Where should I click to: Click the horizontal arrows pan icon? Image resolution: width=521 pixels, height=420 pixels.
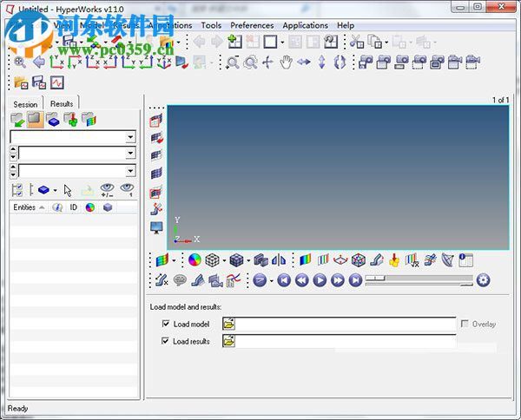[303, 62]
